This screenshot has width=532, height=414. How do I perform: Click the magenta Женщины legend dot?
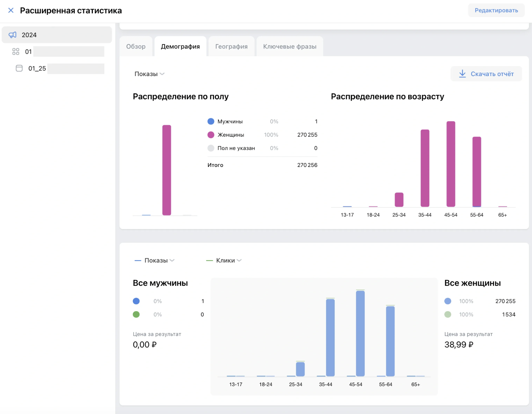pyautogui.click(x=211, y=135)
